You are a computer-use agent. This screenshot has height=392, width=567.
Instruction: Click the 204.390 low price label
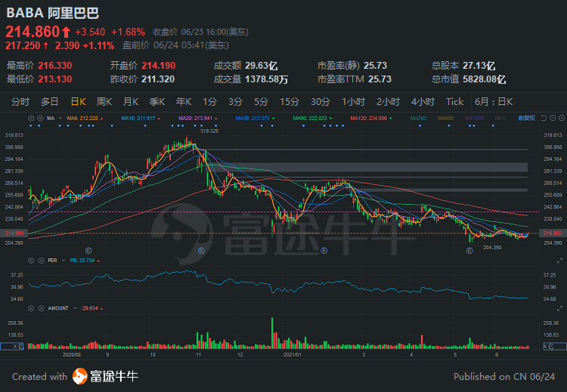point(492,248)
